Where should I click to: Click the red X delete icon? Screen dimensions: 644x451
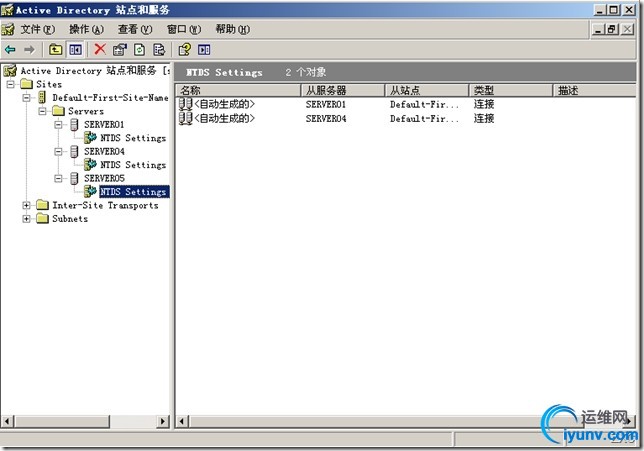pyautogui.click(x=100, y=49)
